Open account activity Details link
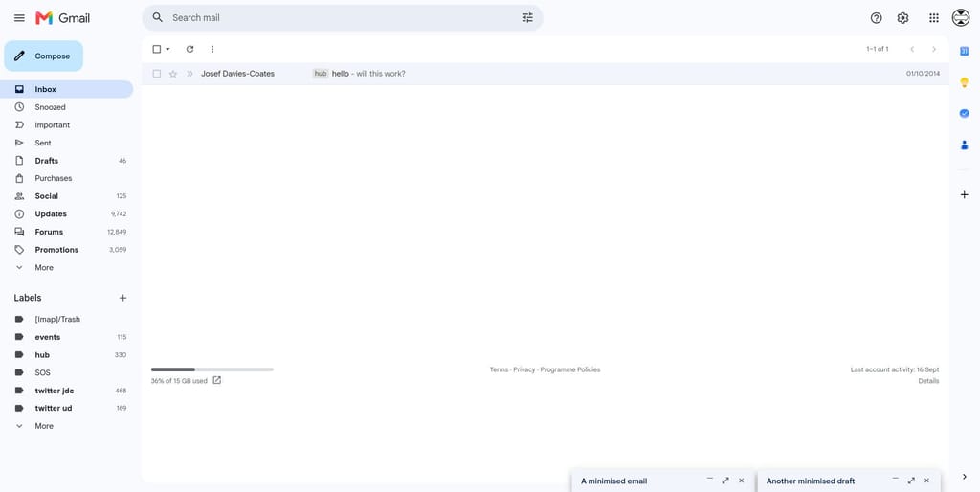Viewport: 980px width, 492px height. tap(928, 381)
